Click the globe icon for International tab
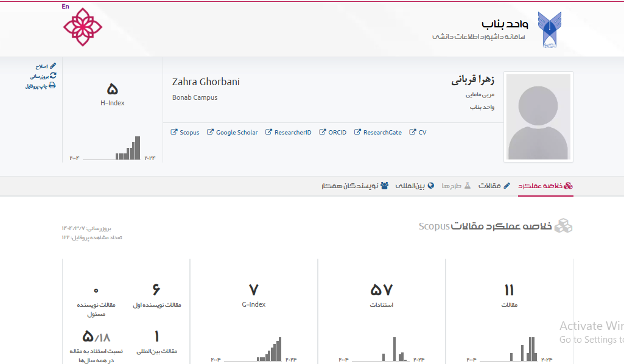 tap(431, 186)
